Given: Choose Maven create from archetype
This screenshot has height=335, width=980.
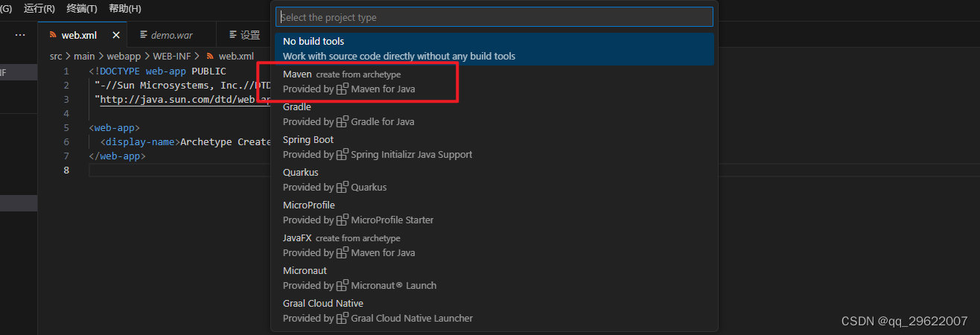Looking at the screenshot, I should (494, 82).
